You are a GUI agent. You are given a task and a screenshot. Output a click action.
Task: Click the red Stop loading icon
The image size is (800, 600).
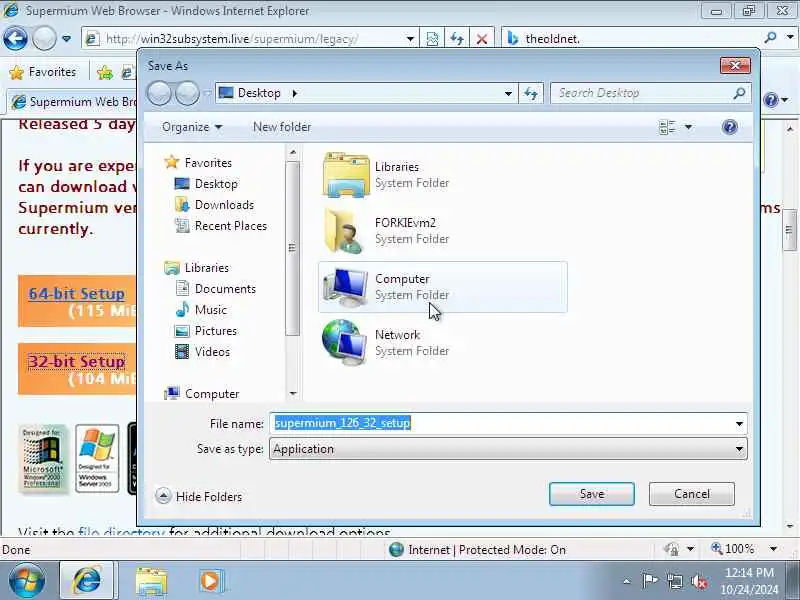point(481,39)
